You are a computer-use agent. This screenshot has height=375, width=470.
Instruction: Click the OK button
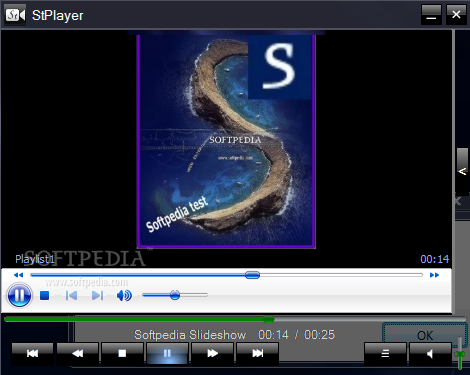click(425, 334)
